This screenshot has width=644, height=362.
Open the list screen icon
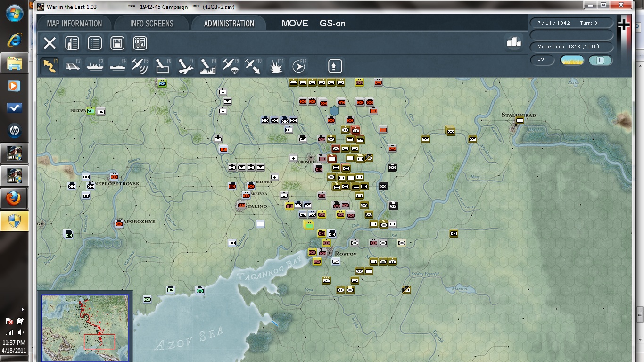(x=95, y=43)
